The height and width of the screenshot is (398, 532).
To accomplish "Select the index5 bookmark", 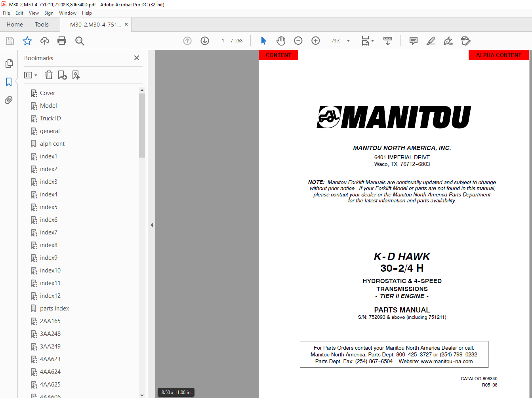I will 48,207.
